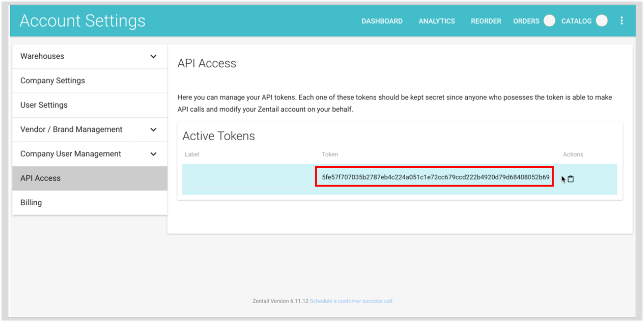This screenshot has width=644, height=322.
Task: Click the Catalog notification badge
Action: click(602, 21)
